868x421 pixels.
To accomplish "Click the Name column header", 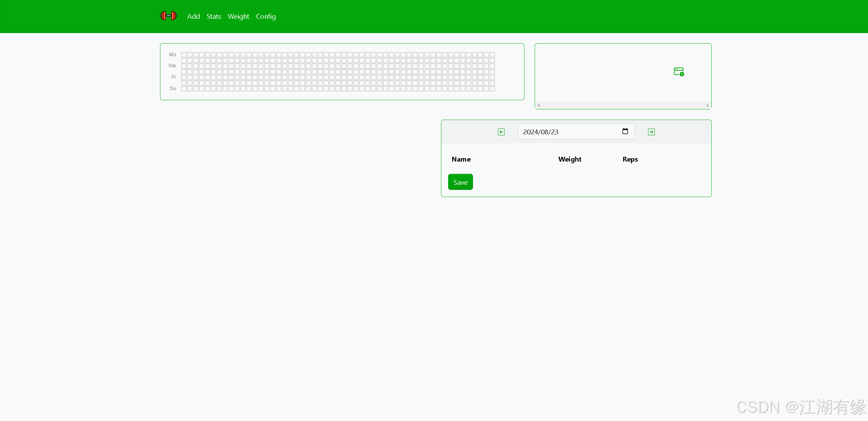I will point(461,159).
